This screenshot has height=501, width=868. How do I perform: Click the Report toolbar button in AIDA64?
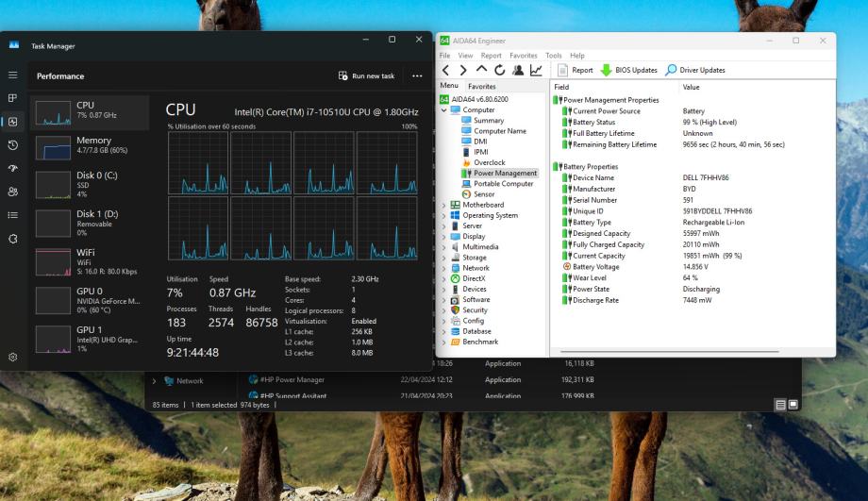[x=576, y=70]
